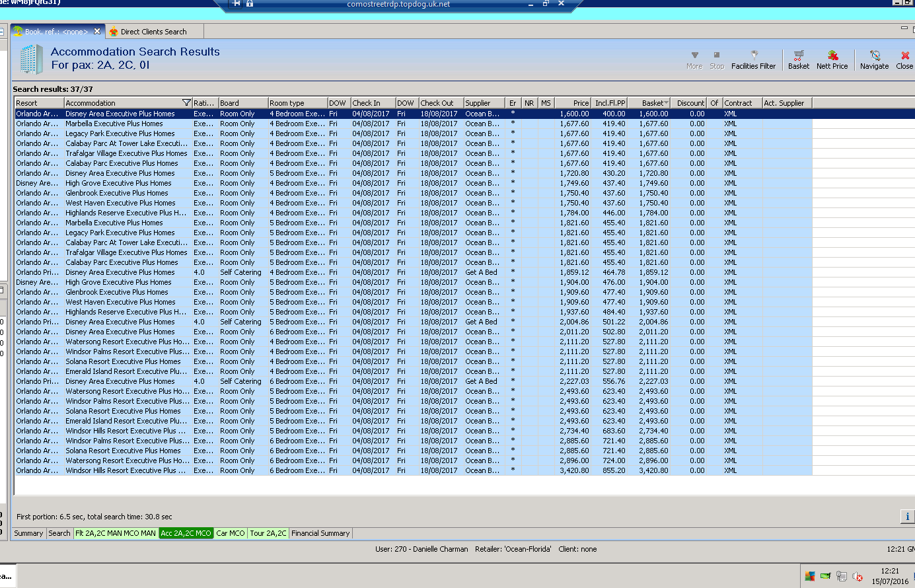Select the Acc 2A,2C MCO tab
The height and width of the screenshot is (588, 915).
coord(186,533)
